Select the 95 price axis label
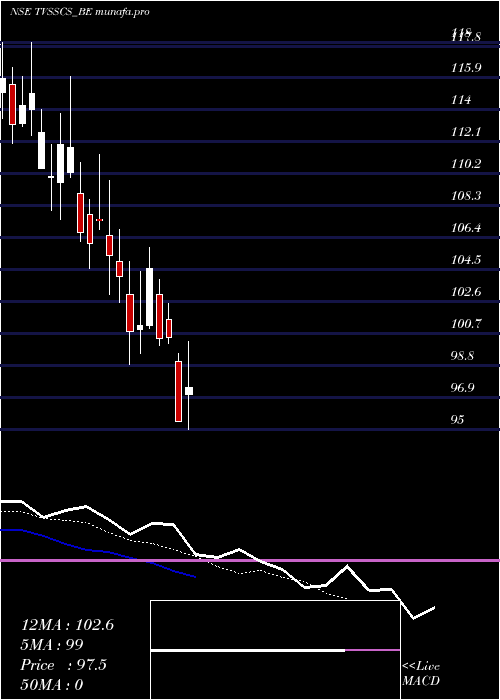The width and height of the screenshot is (500, 700). [x=458, y=420]
